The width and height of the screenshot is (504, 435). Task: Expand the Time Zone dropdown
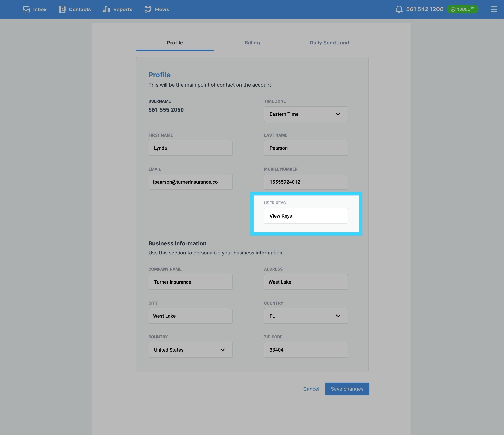[x=306, y=114]
